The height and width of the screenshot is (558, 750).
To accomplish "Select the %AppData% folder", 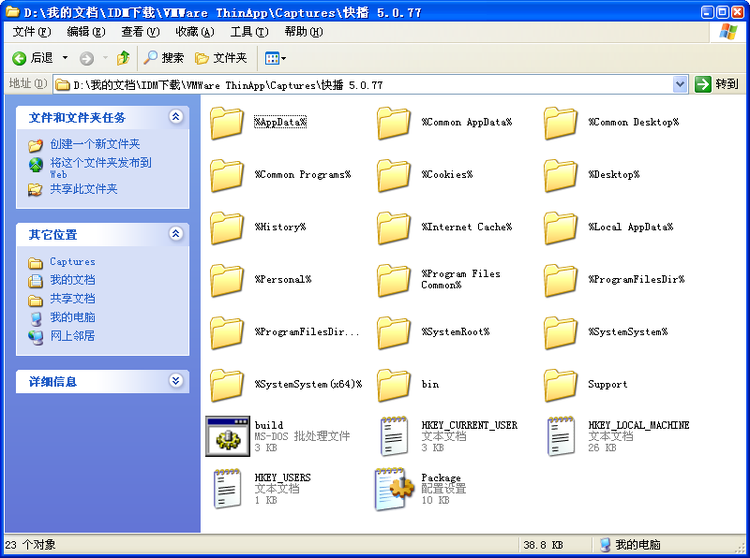I will [228, 123].
